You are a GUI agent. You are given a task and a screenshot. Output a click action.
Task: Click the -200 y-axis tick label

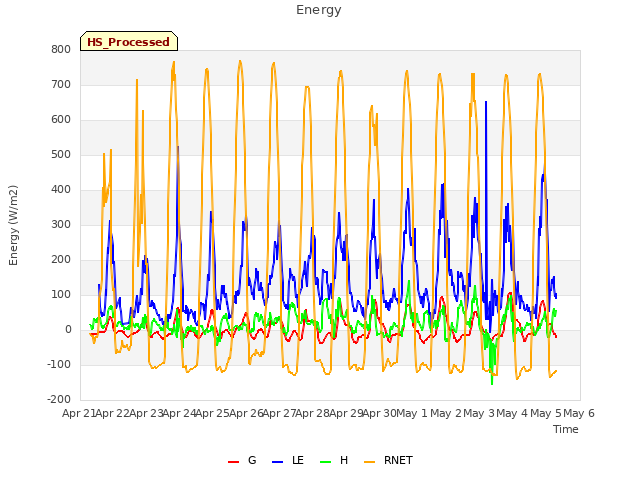tap(59, 400)
